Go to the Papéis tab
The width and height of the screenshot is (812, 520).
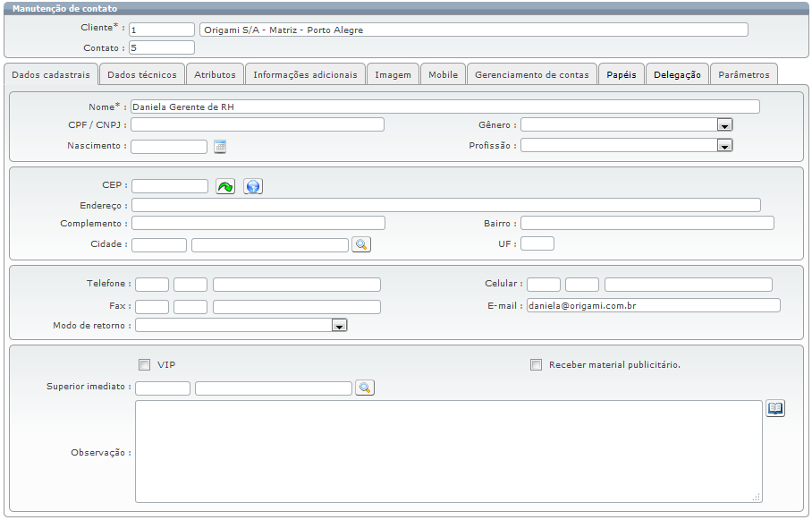tap(622, 74)
